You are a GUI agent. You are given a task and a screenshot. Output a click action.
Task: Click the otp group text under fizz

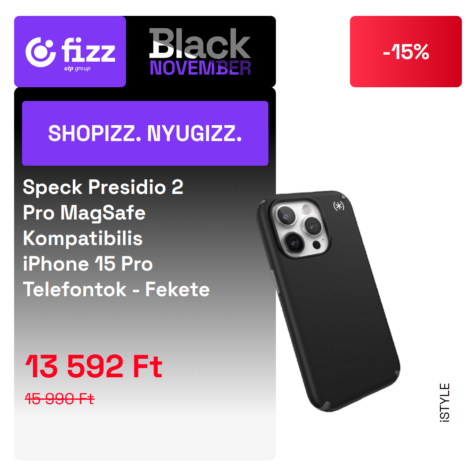point(77,69)
